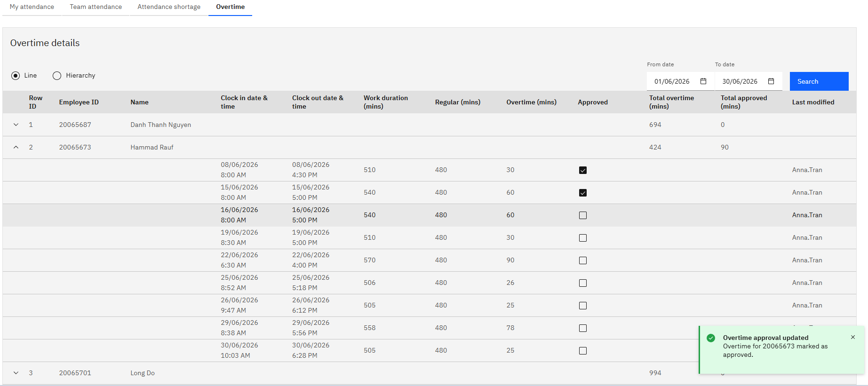Click Employee ID 20065701

click(75, 373)
